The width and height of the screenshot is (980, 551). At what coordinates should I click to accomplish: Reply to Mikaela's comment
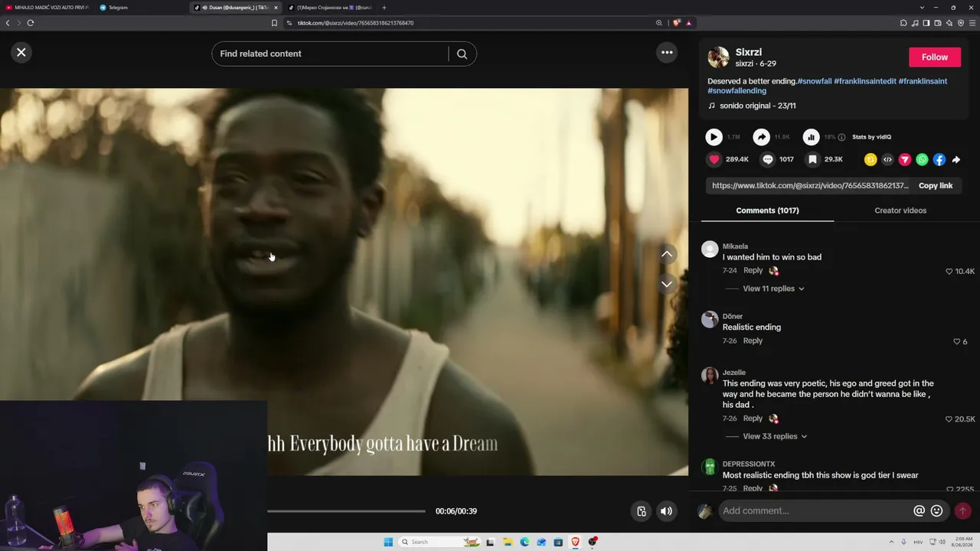[x=753, y=271]
